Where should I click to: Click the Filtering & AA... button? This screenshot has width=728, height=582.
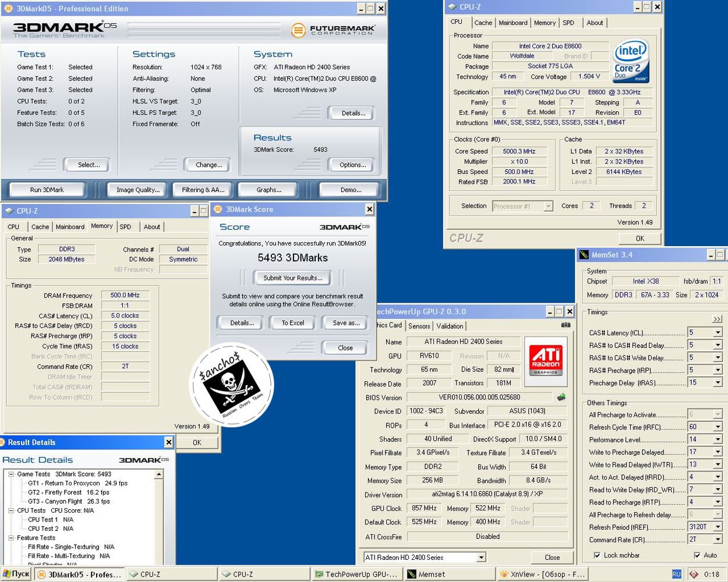(x=203, y=190)
